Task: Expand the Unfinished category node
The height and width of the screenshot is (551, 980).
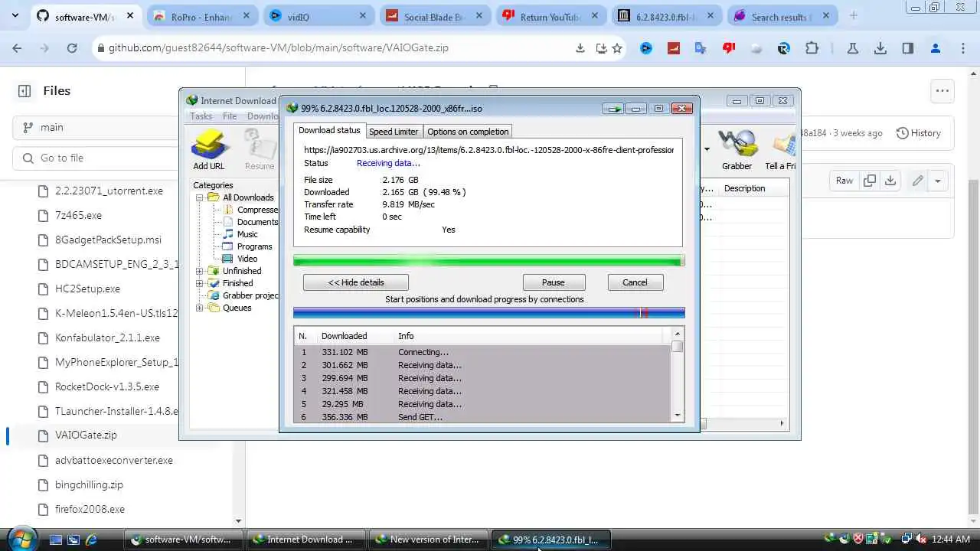Action: (x=200, y=271)
